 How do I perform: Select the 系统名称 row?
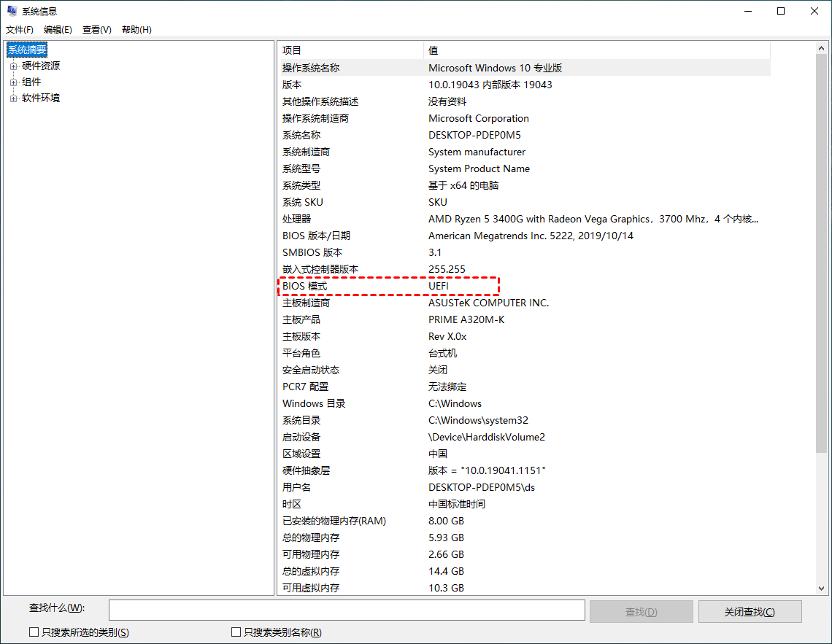524,135
